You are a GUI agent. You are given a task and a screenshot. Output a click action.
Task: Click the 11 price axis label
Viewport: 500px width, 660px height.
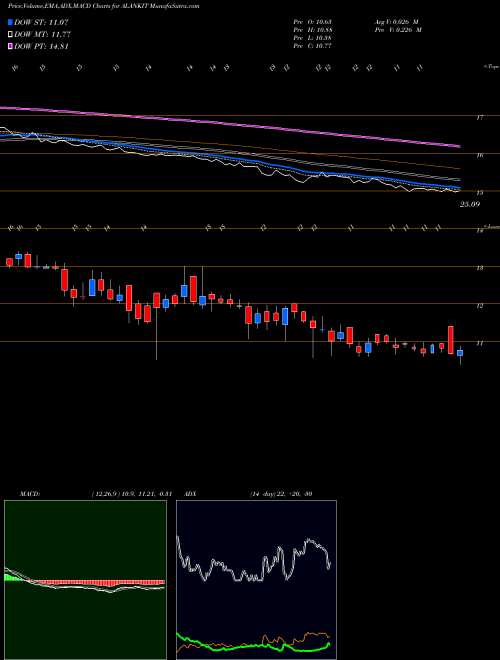pos(479,343)
